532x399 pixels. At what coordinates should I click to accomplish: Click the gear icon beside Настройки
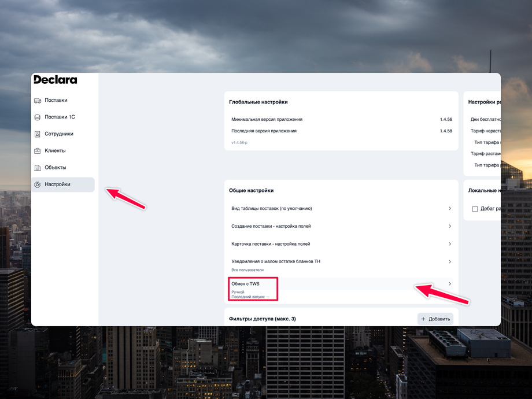click(x=38, y=184)
